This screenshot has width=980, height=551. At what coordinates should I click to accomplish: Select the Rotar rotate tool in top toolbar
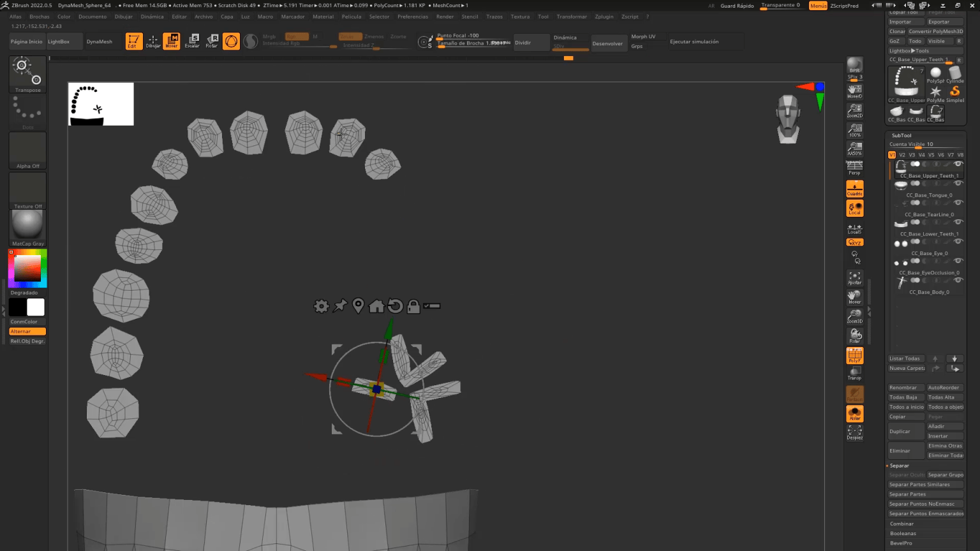pos(211,41)
